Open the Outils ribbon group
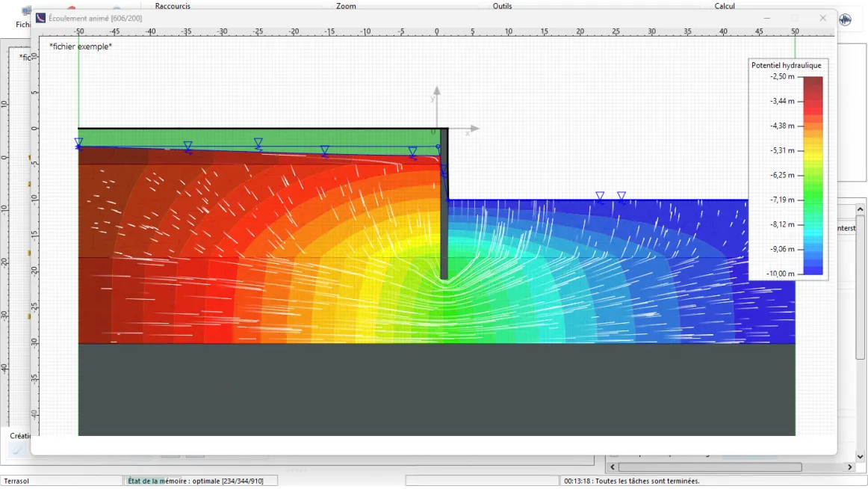868x489 pixels. coord(502,6)
